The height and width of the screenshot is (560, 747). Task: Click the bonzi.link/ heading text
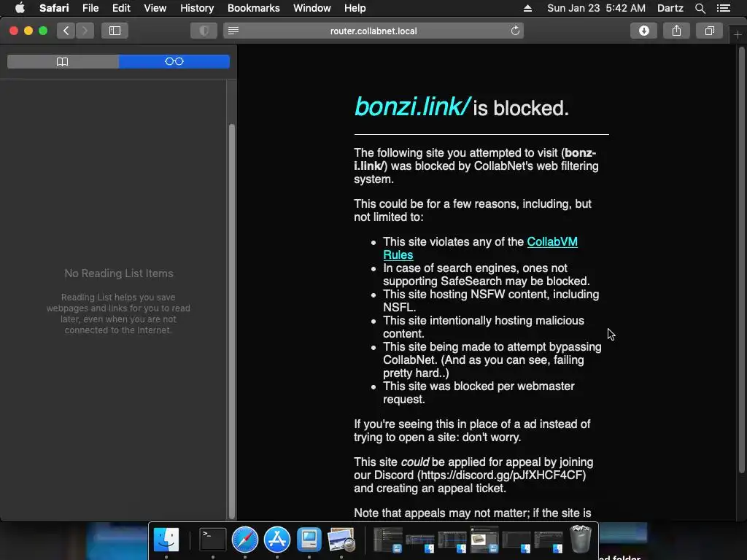[413, 106]
